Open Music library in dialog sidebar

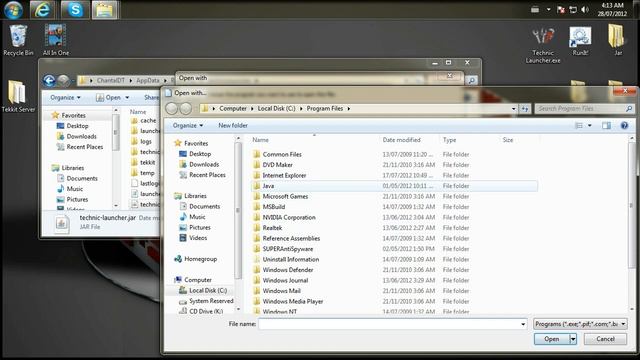(x=197, y=217)
